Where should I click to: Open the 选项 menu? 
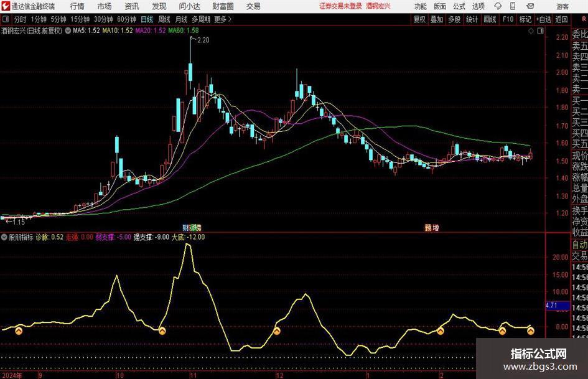(x=478, y=6)
